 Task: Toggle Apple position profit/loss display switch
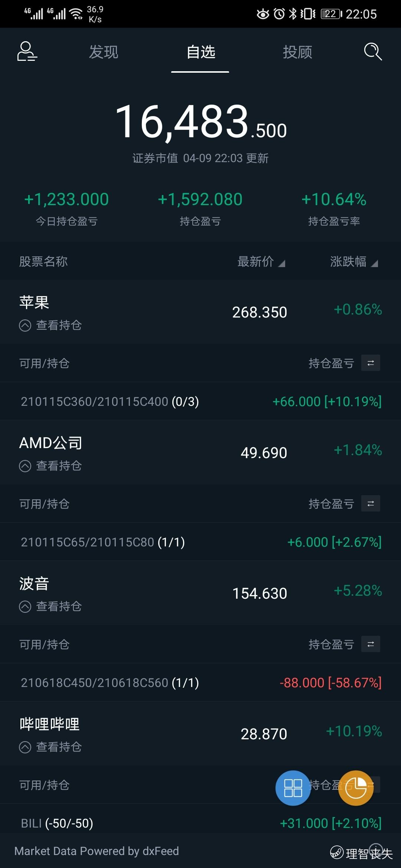(371, 363)
